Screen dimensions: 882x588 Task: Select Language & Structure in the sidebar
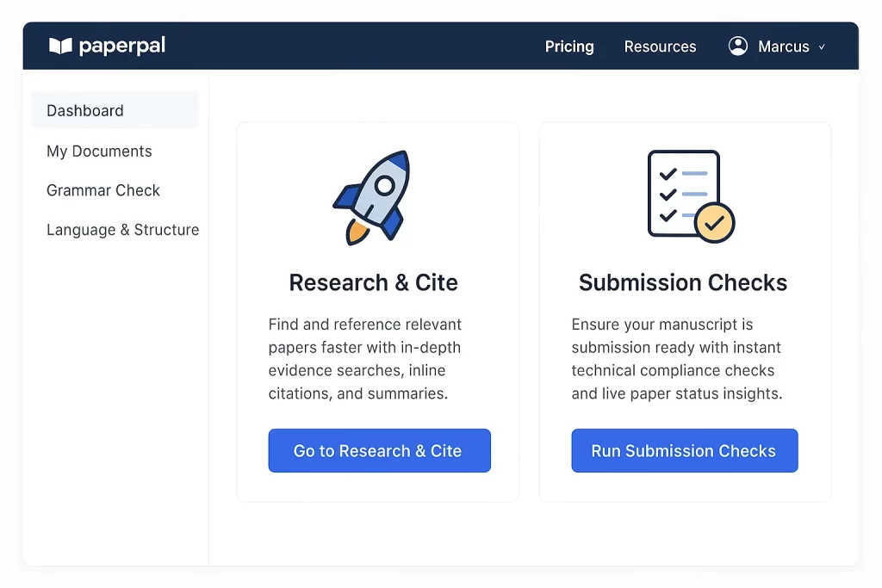122,230
